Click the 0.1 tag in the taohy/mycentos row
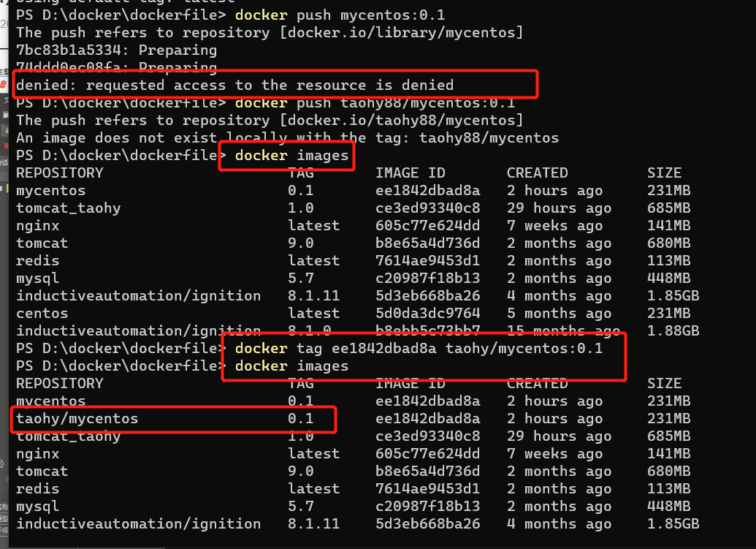 pyautogui.click(x=300, y=419)
